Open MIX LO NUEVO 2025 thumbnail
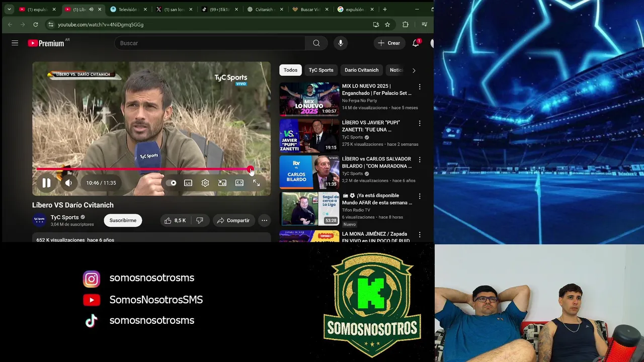The height and width of the screenshot is (362, 644). [x=309, y=99]
